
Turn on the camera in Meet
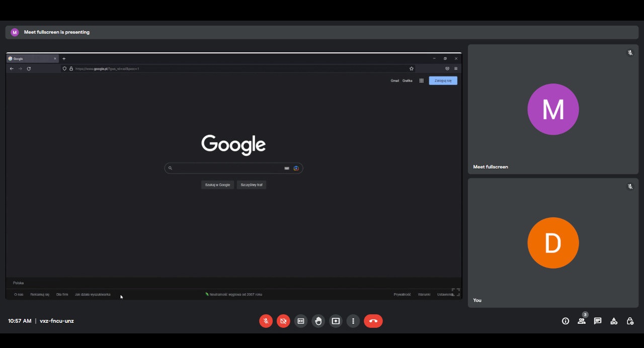(x=283, y=321)
